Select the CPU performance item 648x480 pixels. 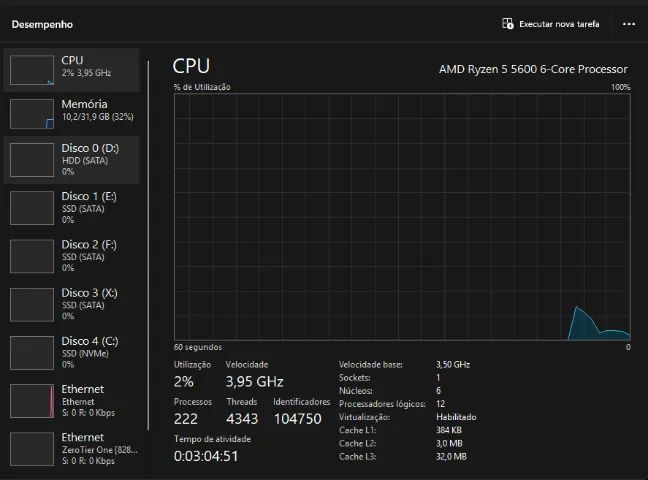pyautogui.click(x=71, y=70)
